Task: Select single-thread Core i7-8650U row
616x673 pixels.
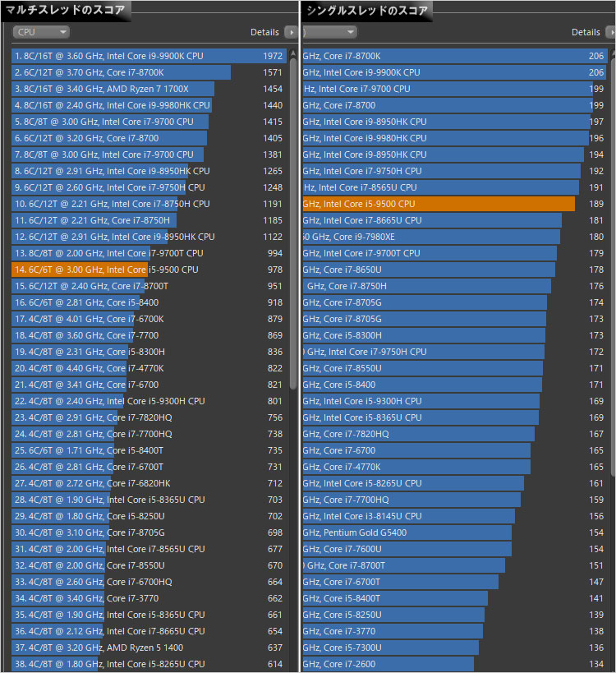Action: point(455,270)
